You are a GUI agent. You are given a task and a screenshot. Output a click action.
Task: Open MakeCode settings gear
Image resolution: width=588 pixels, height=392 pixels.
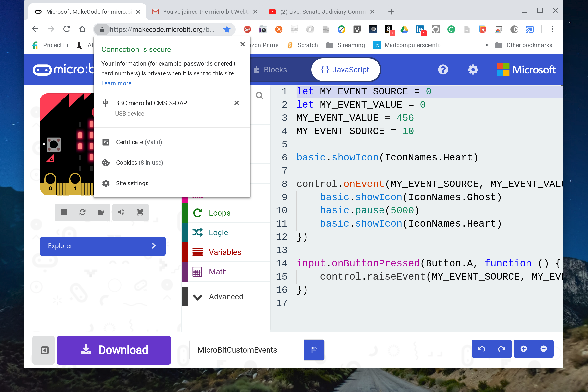473,70
